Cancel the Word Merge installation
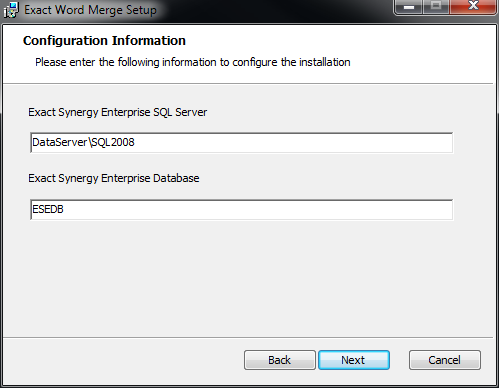 click(x=445, y=360)
